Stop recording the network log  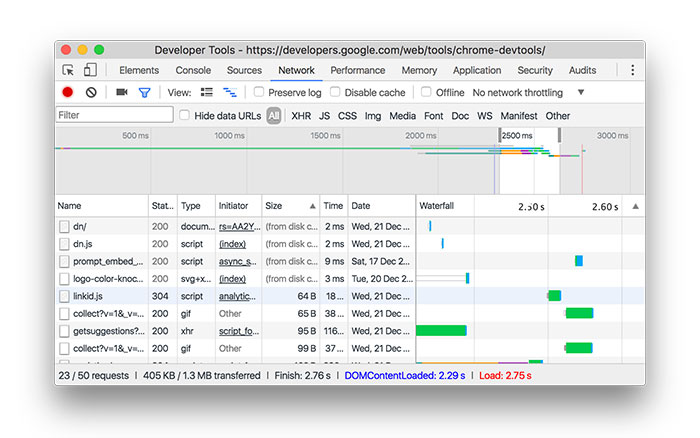68,92
